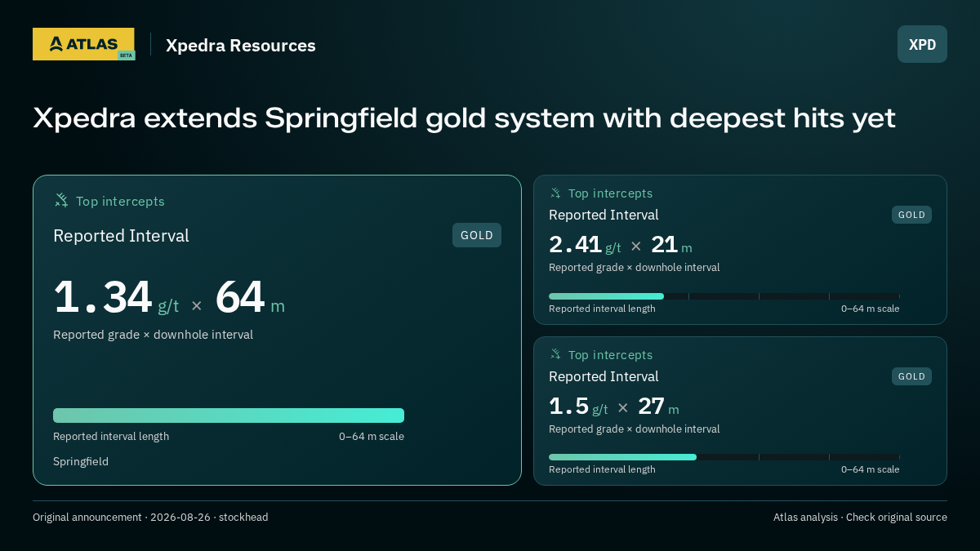Click the Atlas beta logo
This screenshot has width=980, height=551.
click(x=83, y=44)
